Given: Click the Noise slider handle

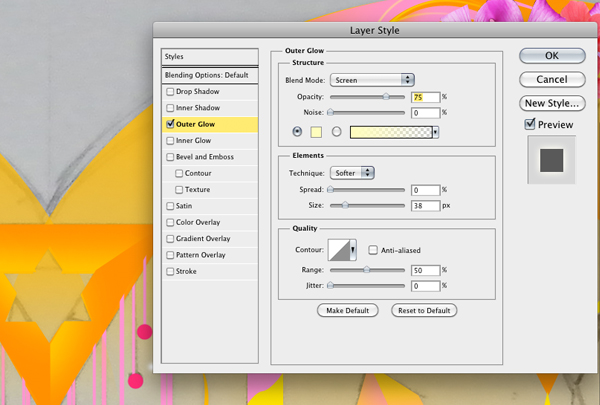Looking at the screenshot, I should pyautogui.click(x=330, y=113).
